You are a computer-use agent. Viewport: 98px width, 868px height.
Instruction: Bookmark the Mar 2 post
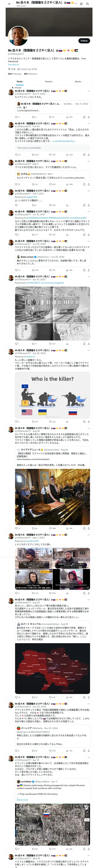84,184
